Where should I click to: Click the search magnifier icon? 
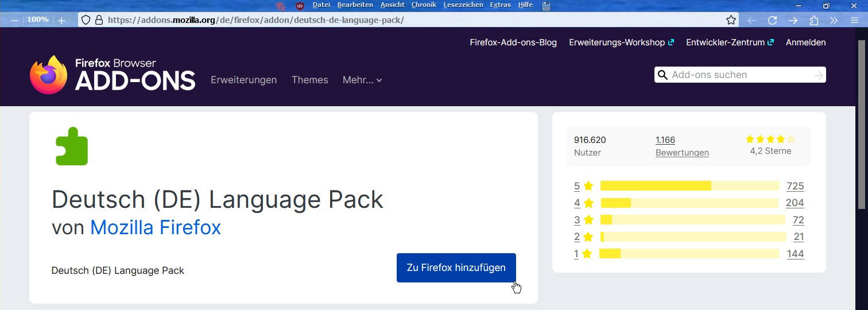tap(662, 75)
